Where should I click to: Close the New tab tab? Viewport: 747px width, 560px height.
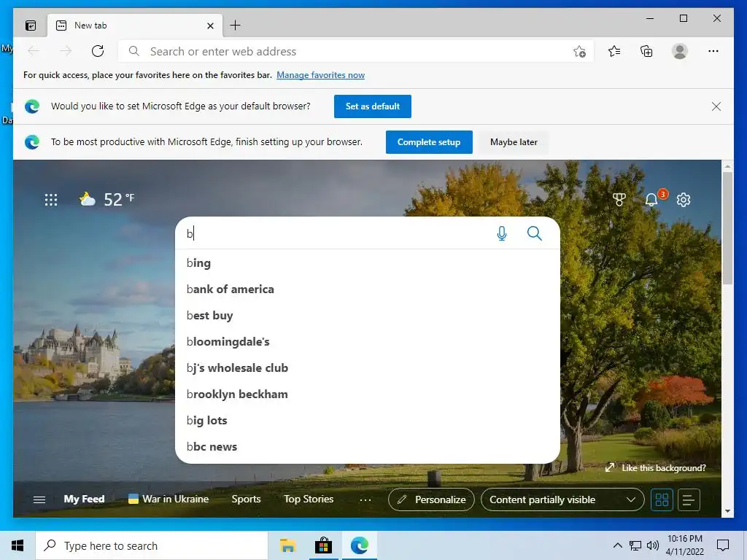click(x=210, y=26)
